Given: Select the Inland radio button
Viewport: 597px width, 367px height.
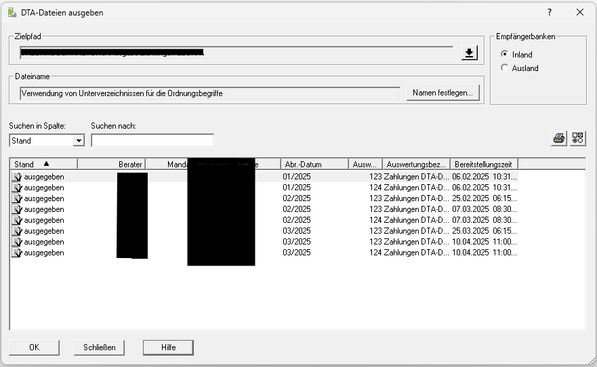Looking at the screenshot, I should pyautogui.click(x=504, y=54).
